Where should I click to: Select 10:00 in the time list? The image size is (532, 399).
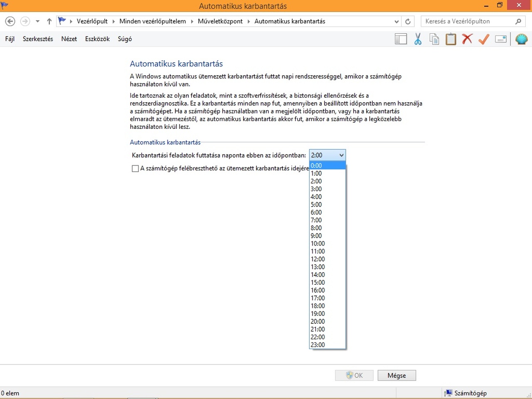(x=328, y=244)
